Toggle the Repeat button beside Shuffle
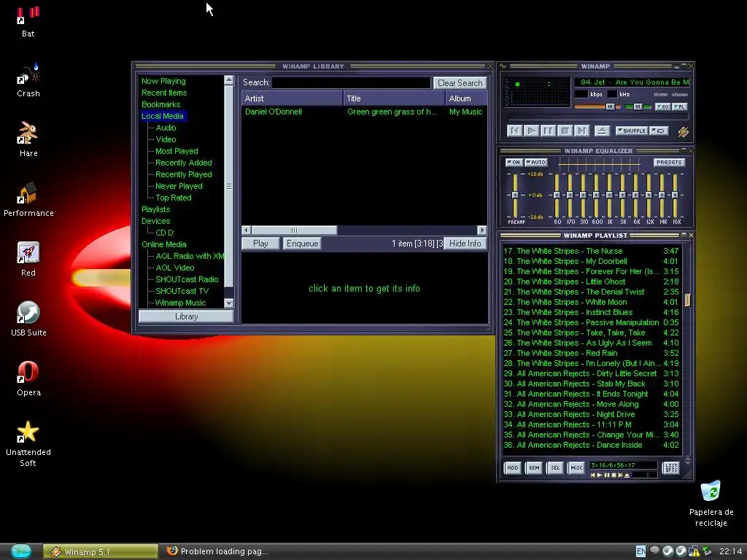747x560 pixels. [x=659, y=131]
